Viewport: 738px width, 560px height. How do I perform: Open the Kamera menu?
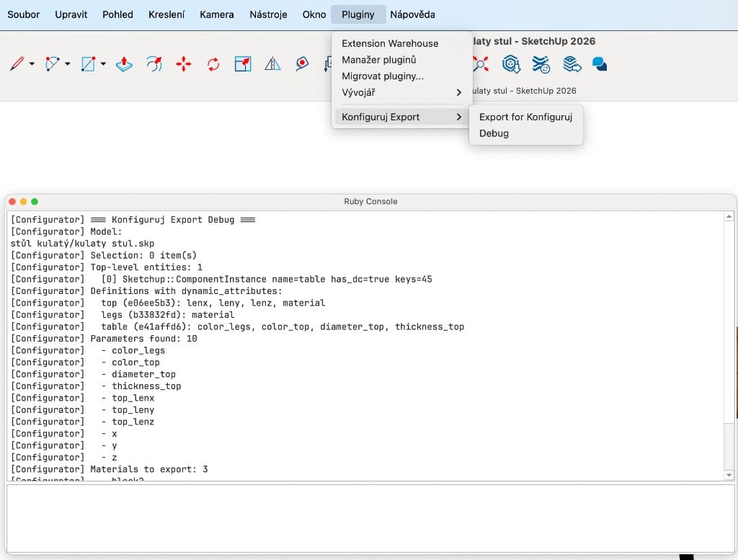click(x=217, y=14)
